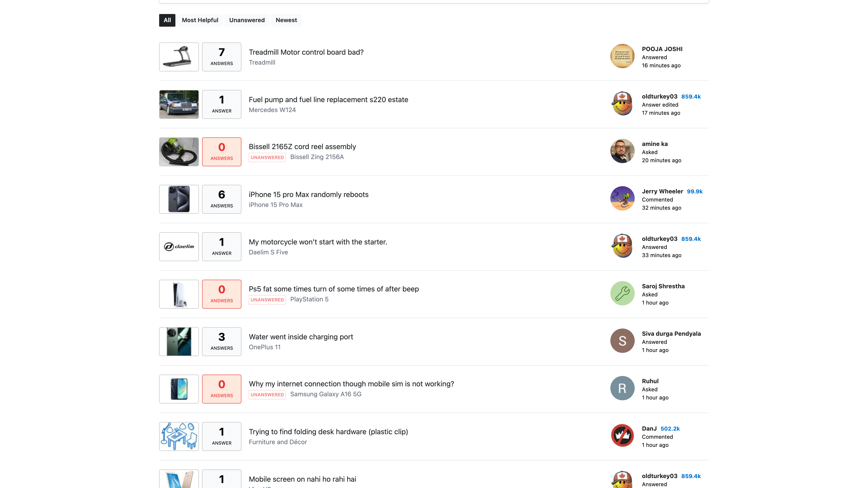
Task: Open the PlayStation 5 thumbnail
Action: (x=179, y=294)
